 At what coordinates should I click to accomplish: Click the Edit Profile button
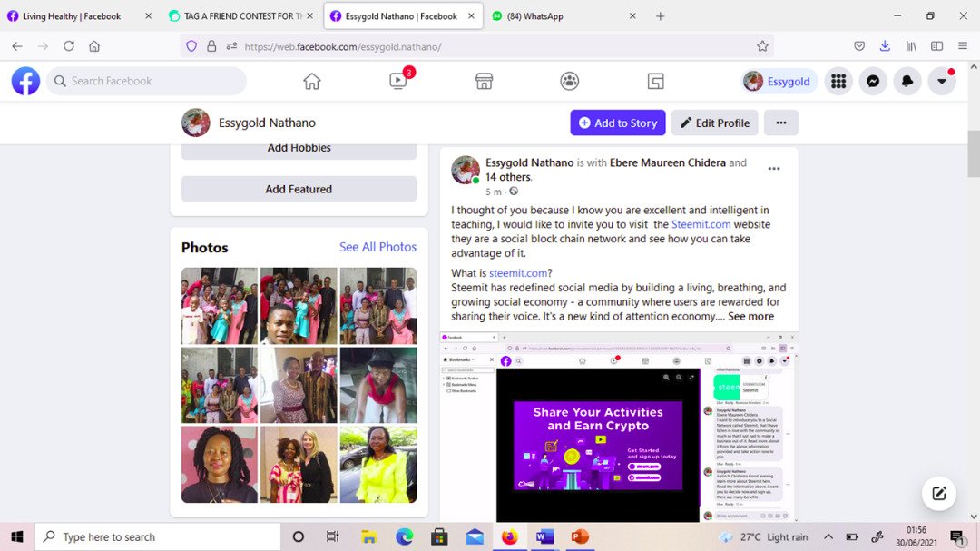[715, 123]
